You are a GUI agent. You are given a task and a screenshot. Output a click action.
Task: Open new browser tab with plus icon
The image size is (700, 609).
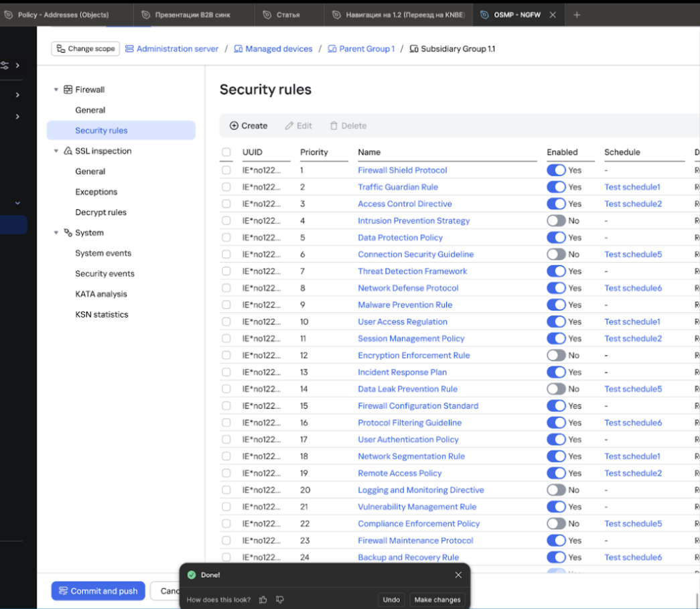[x=577, y=15]
